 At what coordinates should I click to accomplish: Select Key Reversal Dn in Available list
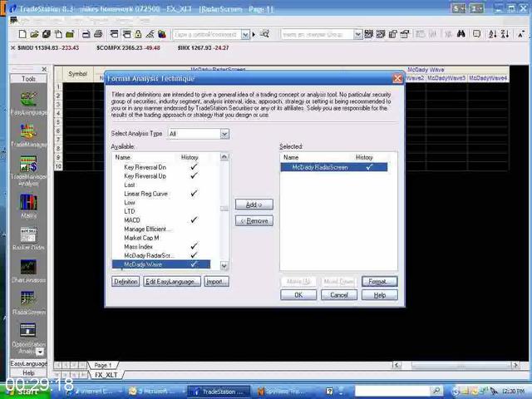click(145, 167)
